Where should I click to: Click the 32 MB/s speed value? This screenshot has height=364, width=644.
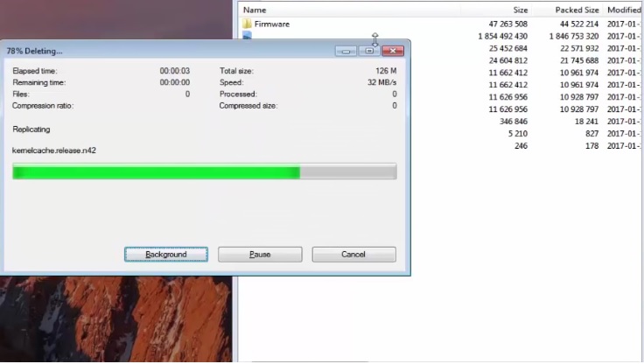pos(382,82)
